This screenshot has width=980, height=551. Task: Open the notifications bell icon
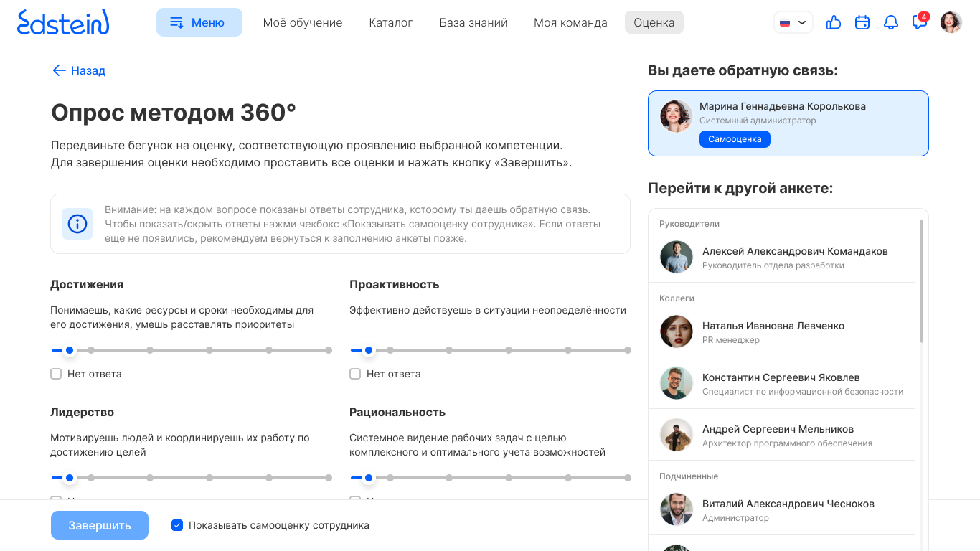(891, 22)
